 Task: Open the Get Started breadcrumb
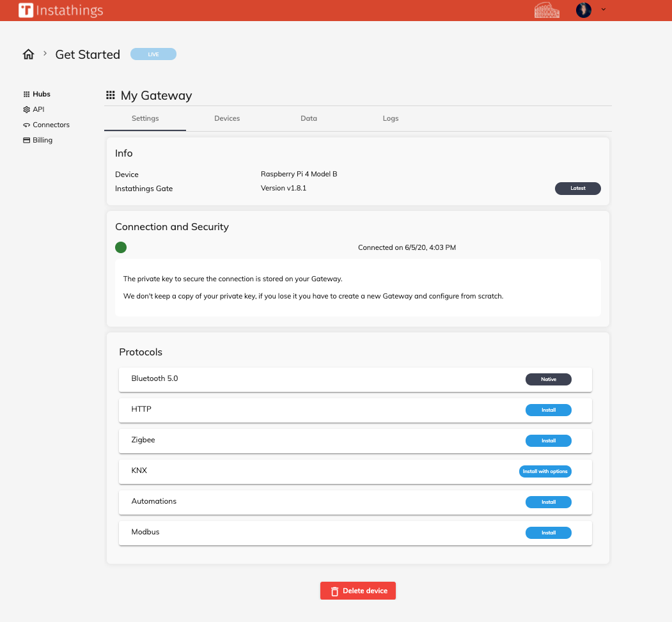tap(88, 54)
